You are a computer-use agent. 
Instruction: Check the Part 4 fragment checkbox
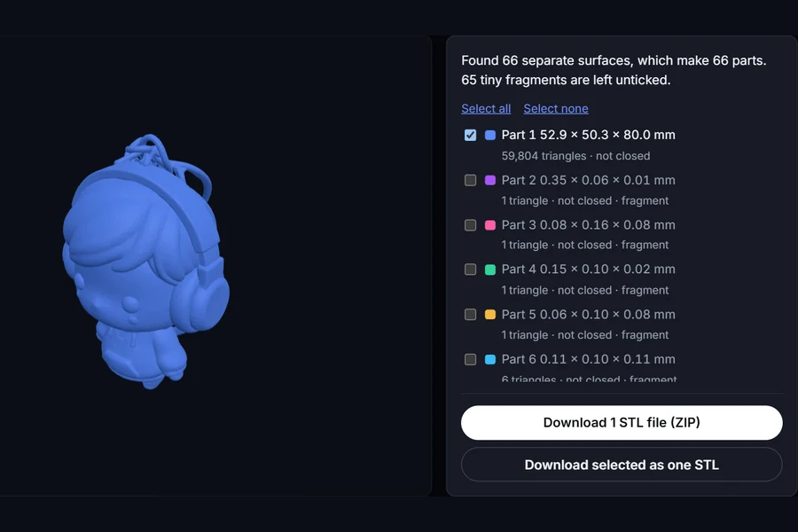[470, 270]
